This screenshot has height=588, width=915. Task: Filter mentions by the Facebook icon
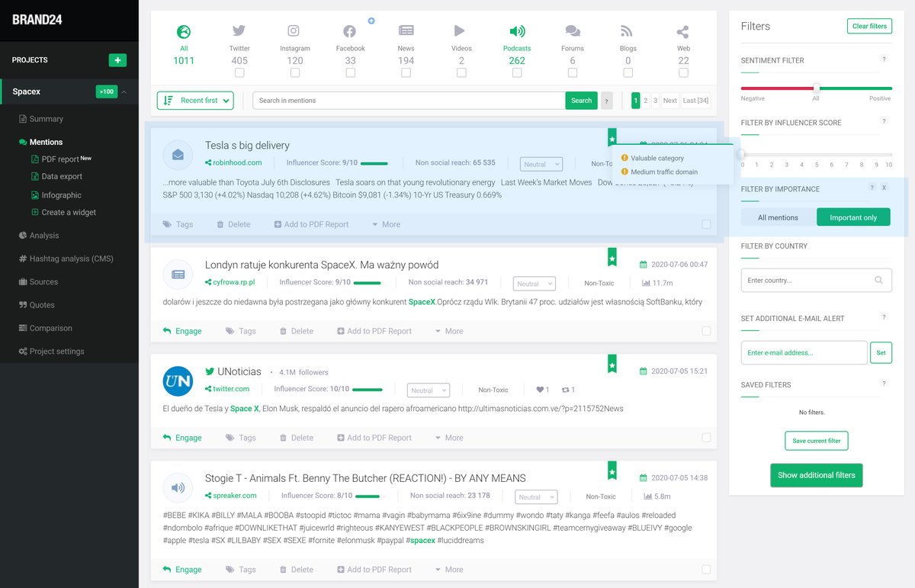(349, 31)
